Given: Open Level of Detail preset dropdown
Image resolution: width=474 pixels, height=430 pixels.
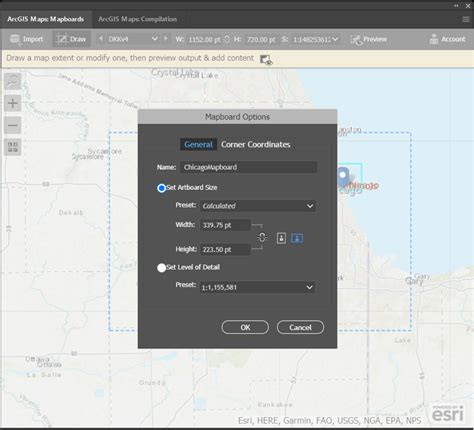Looking at the screenshot, I should (x=257, y=287).
